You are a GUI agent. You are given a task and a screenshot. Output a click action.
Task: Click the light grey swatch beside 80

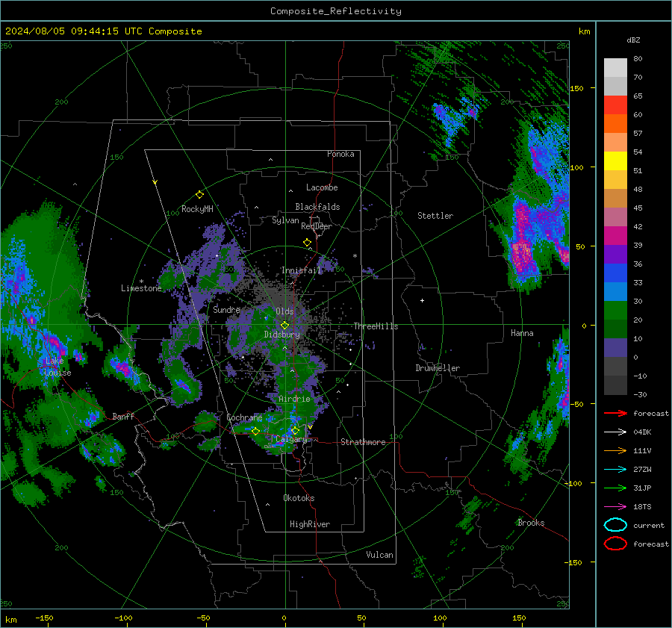615,68
